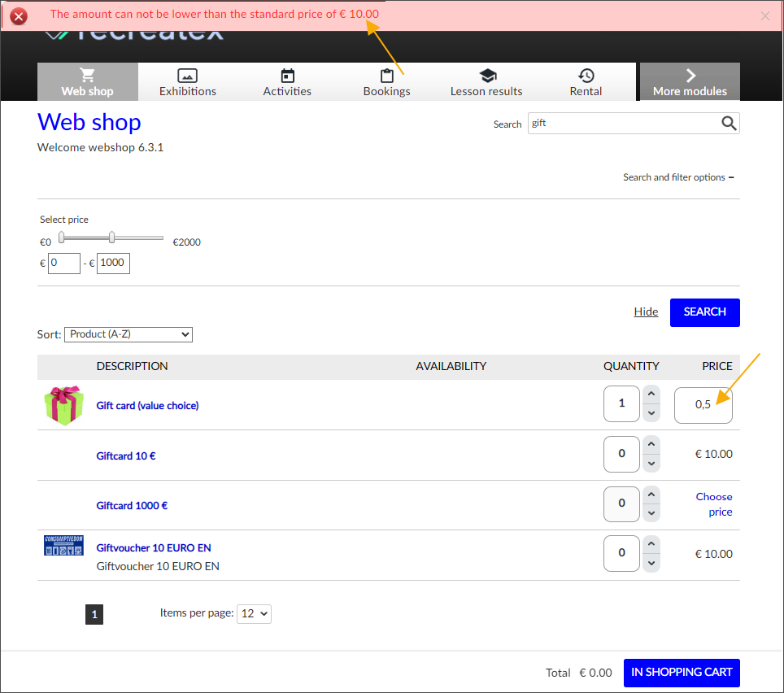The width and height of the screenshot is (784, 693).
Task: Click the Hide filters link
Action: (646, 312)
